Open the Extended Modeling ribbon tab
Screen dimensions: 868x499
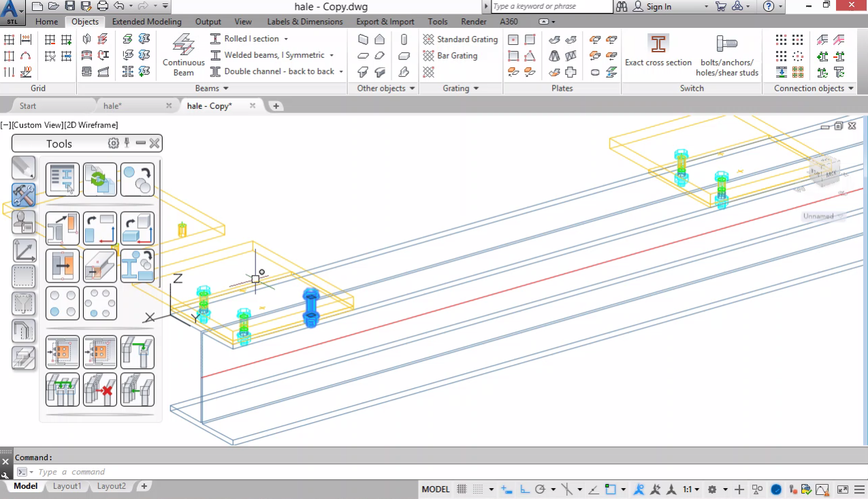[146, 22]
